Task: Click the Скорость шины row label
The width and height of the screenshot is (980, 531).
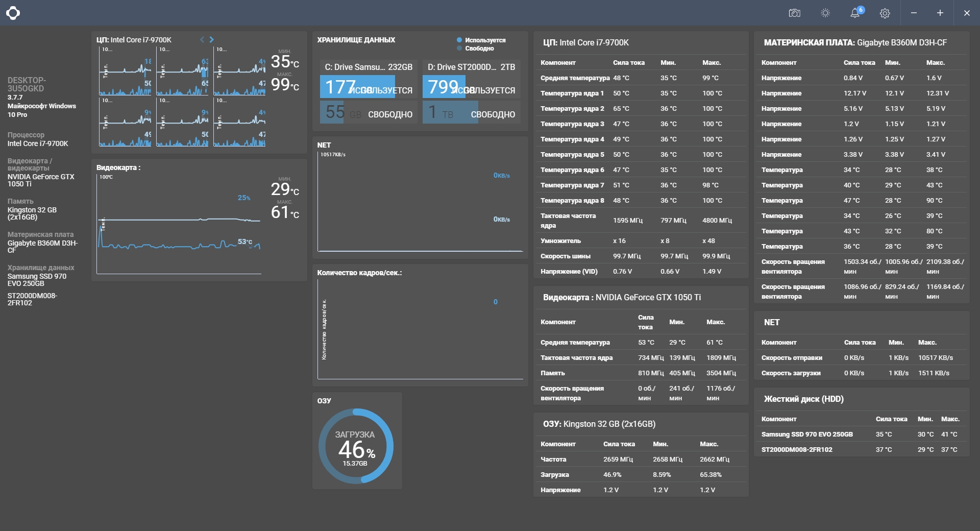Action: coord(566,256)
